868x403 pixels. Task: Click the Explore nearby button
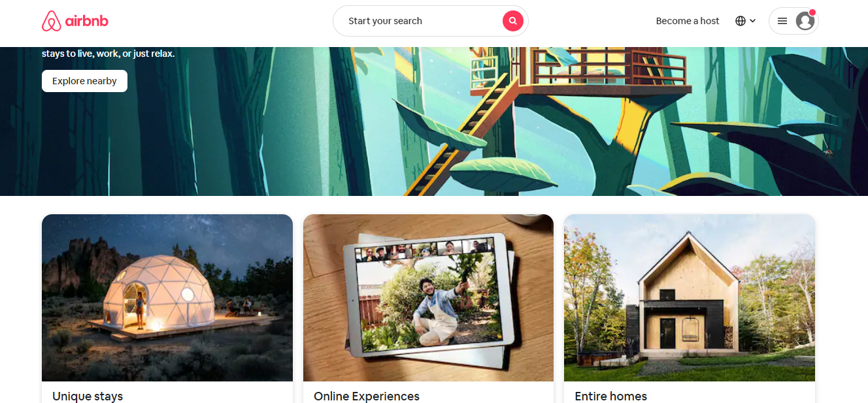click(x=84, y=81)
